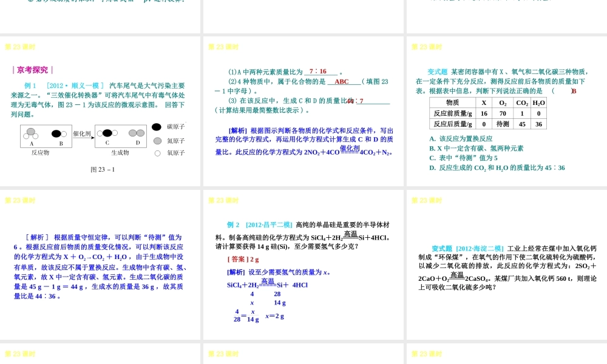This screenshot has width=607, height=364.
Task: Click the gray 氮原子 legend circle
Action: coord(157,141)
